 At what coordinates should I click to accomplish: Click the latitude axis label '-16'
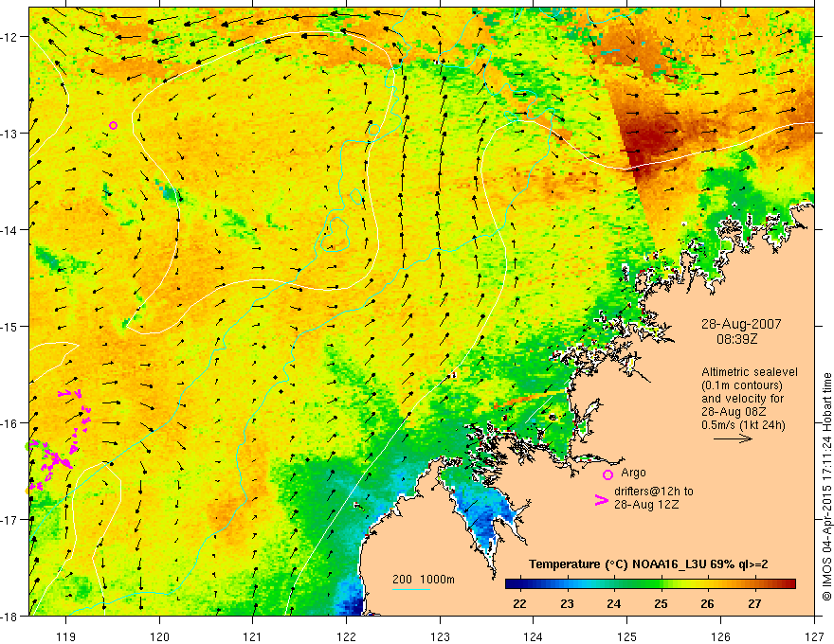click(9, 423)
